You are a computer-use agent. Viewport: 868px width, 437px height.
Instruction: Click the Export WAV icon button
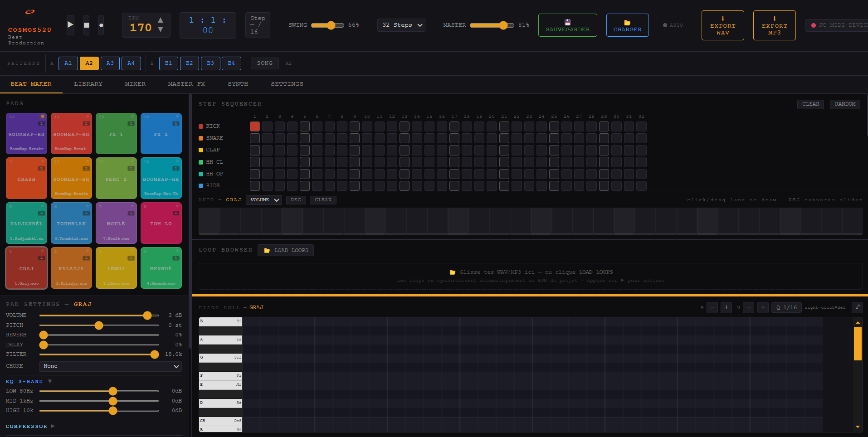point(722,25)
